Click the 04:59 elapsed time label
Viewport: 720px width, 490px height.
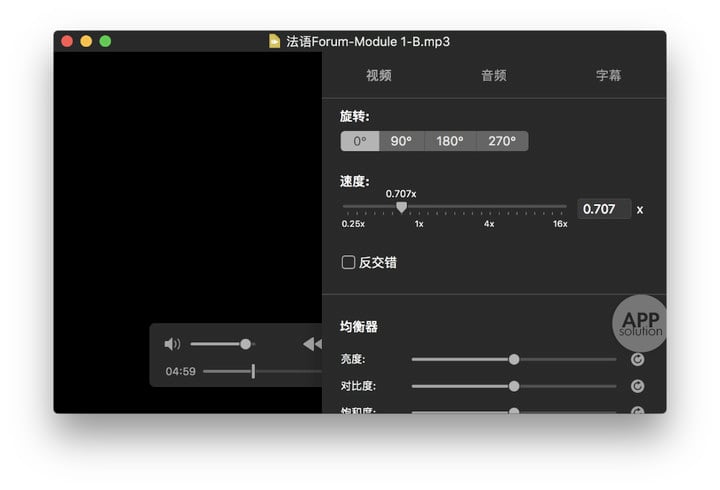coord(180,371)
